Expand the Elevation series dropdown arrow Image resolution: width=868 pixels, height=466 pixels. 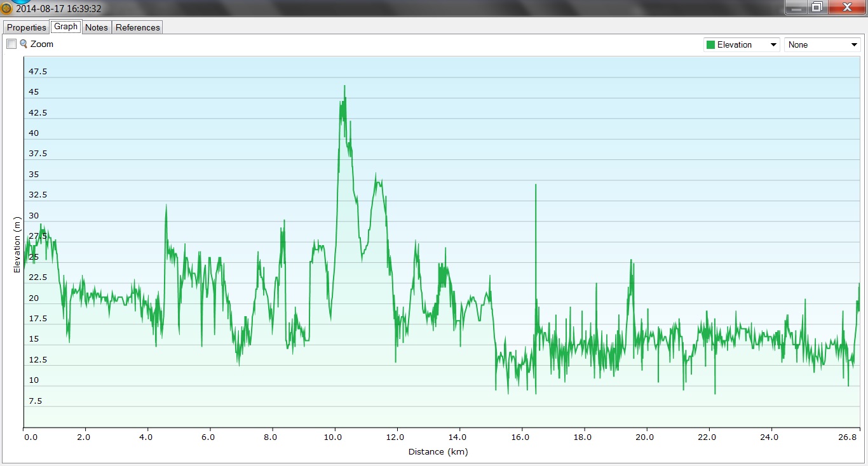pos(773,45)
